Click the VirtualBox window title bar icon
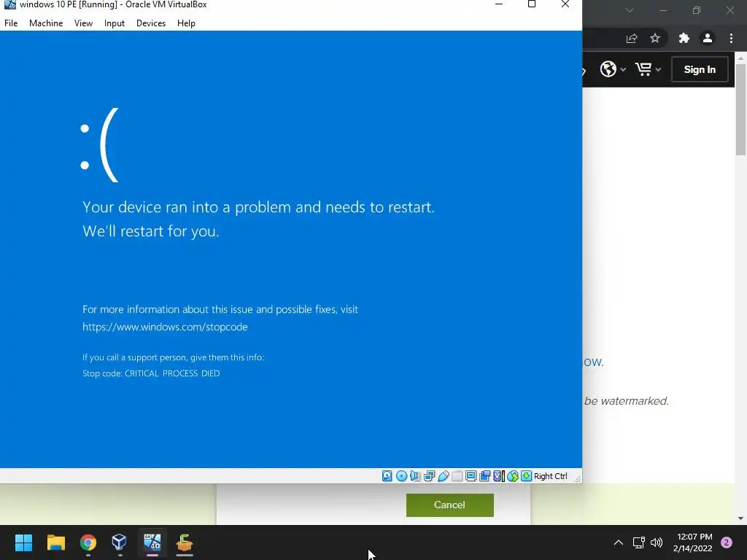This screenshot has height=560, width=747. pos(9,5)
